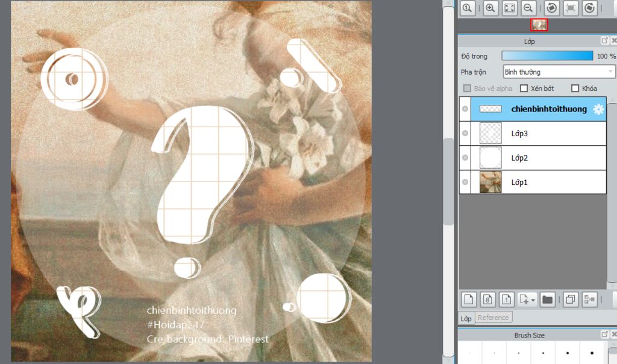This screenshot has height=364, width=617.
Task: Toggle visibility of Lớp1 layer
Action: tap(465, 182)
